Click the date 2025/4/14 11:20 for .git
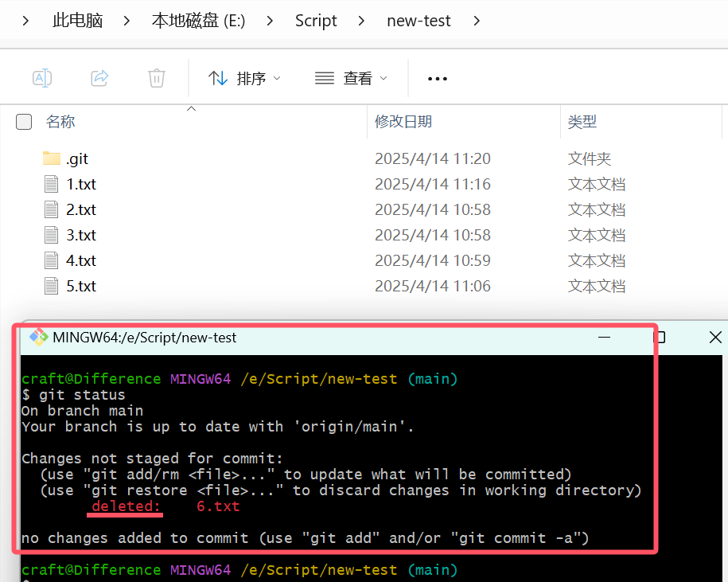 pyautogui.click(x=433, y=159)
